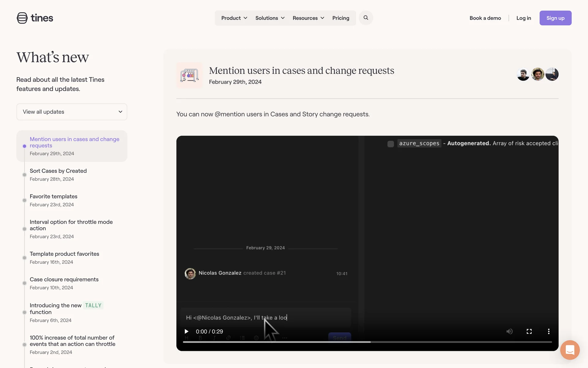The width and height of the screenshot is (588, 368).
Task: Open video more options menu
Action: tap(548, 332)
